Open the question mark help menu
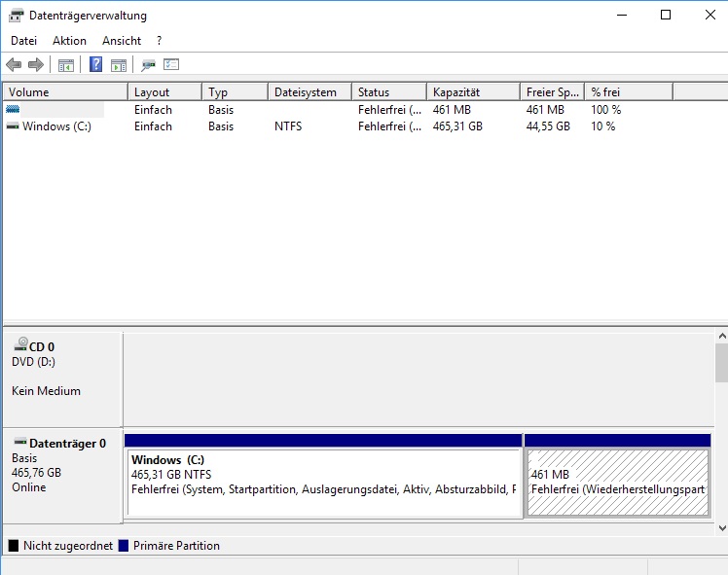 pyautogui.click(x=160, y=41)
